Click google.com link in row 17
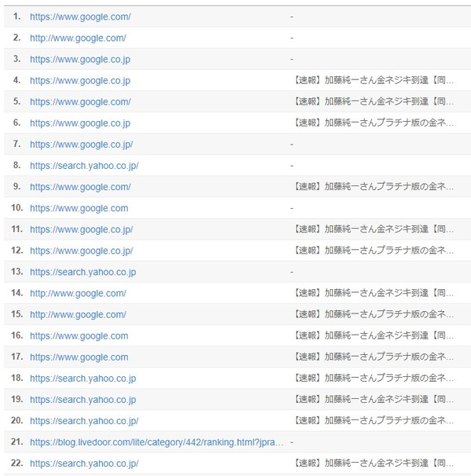 tap(79, 357)
